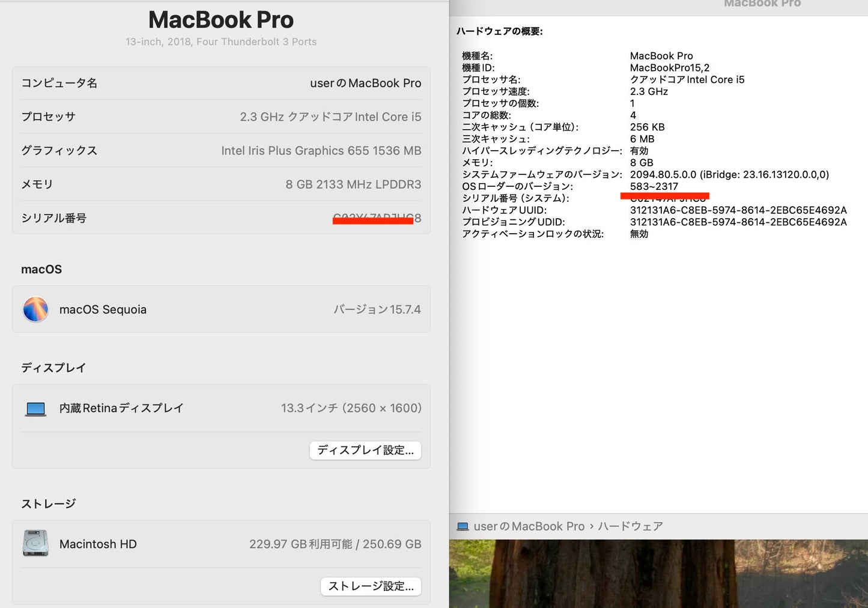Click the プロセッサ名: label

491,79
